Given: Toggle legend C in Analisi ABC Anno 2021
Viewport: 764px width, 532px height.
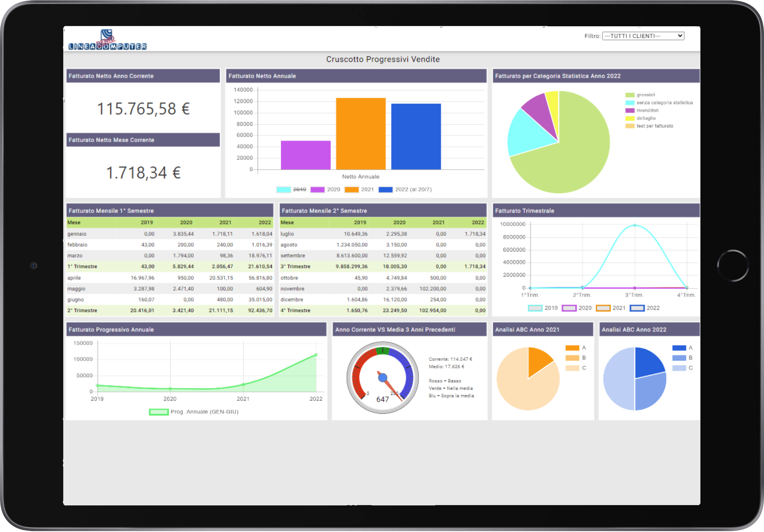Looking at the screenshot, I should point(576,368).
